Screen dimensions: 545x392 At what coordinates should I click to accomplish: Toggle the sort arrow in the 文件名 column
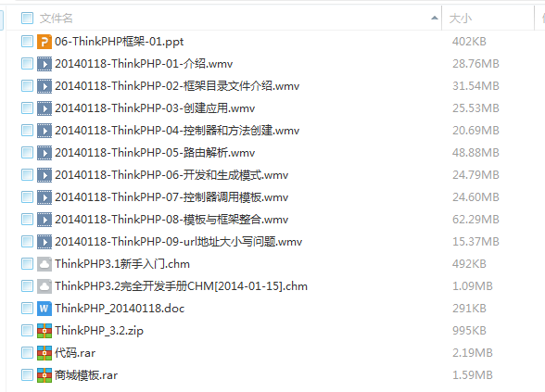pos(434,19)
